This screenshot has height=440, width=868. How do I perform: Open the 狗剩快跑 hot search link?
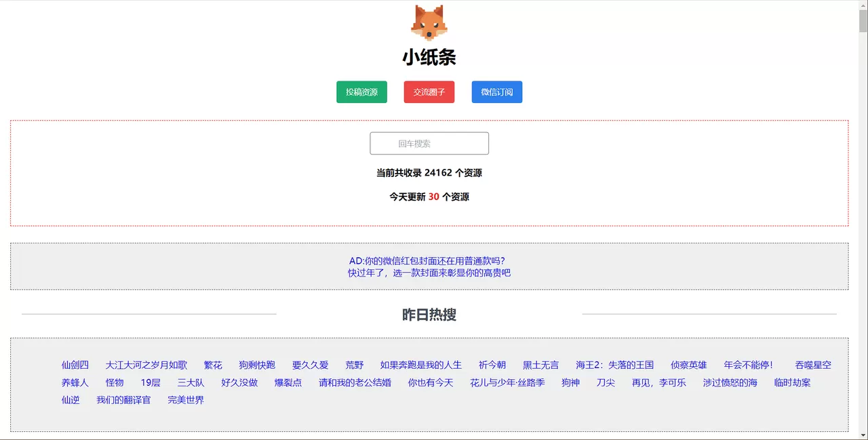pyautogui.click(x=256, y=365)
